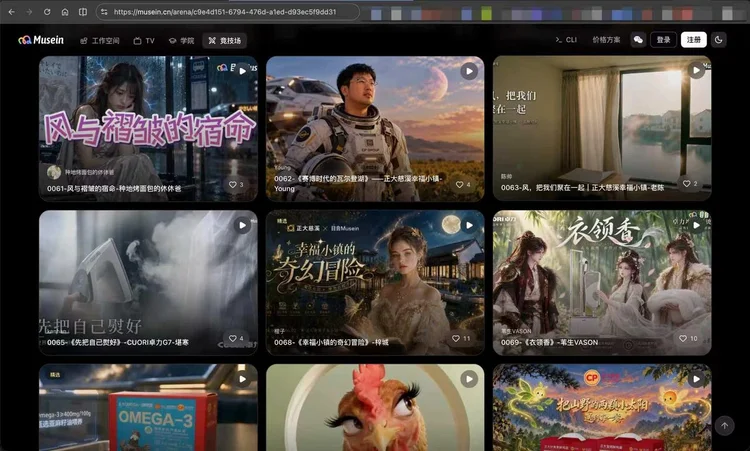
Task: Open the girl at bus stop thumbnail
Action: pos(148,128)
